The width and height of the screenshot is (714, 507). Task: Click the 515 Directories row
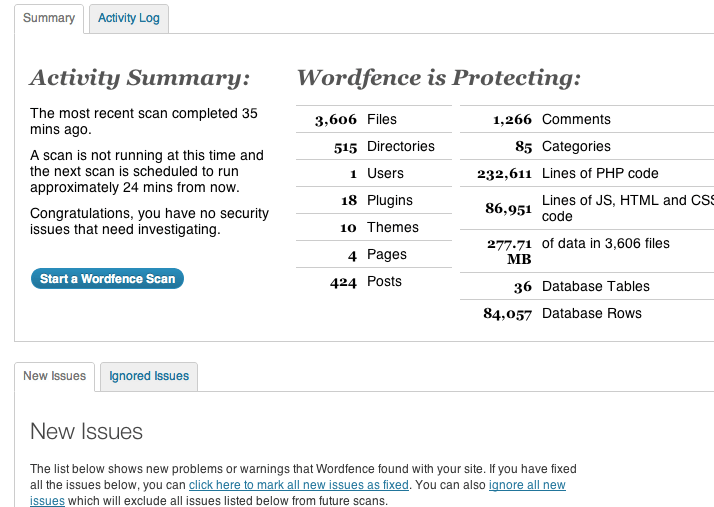point(374,146)
